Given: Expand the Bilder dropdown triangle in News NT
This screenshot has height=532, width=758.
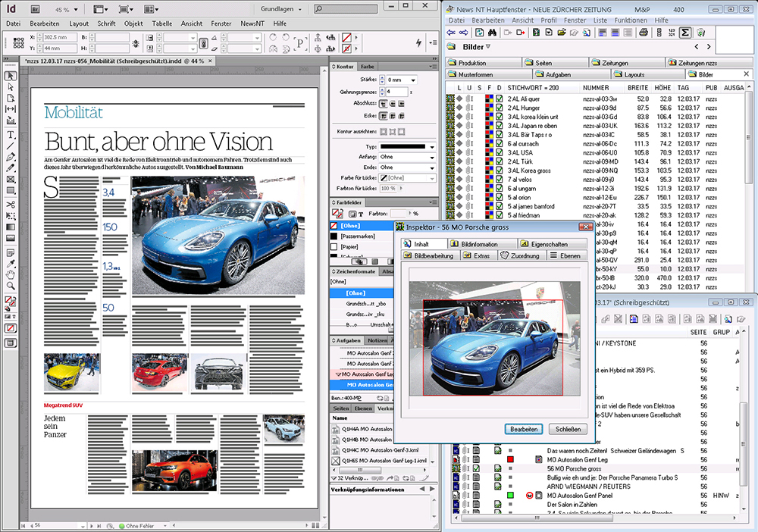Looking at the screenshot, I should [487, 47].
